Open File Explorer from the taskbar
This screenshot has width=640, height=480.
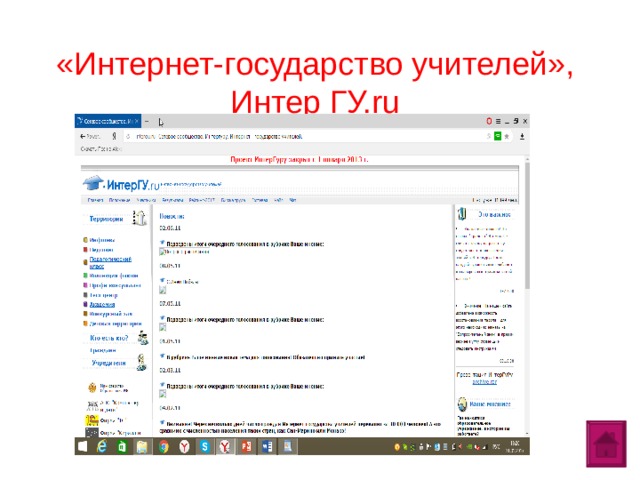(x=142, y=447)
